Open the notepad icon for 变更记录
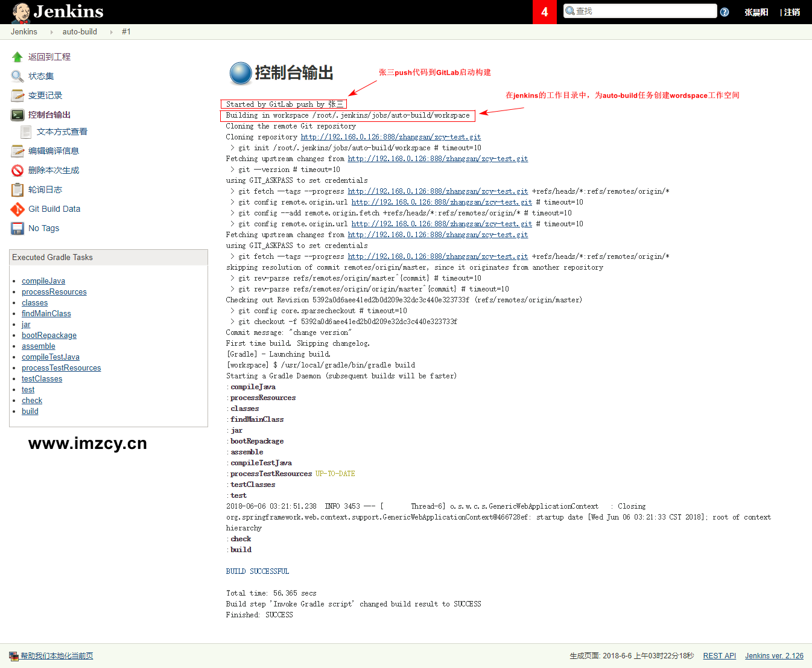812x668 pixels. point(17,95)
